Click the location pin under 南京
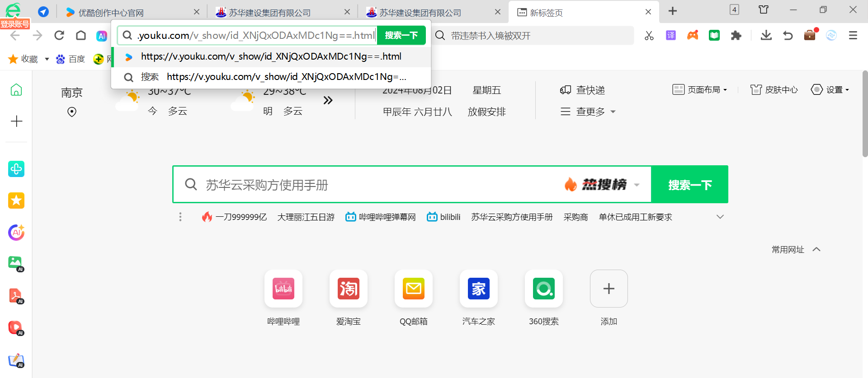Viewport: 868px width, 378px height. coord(72,112)
